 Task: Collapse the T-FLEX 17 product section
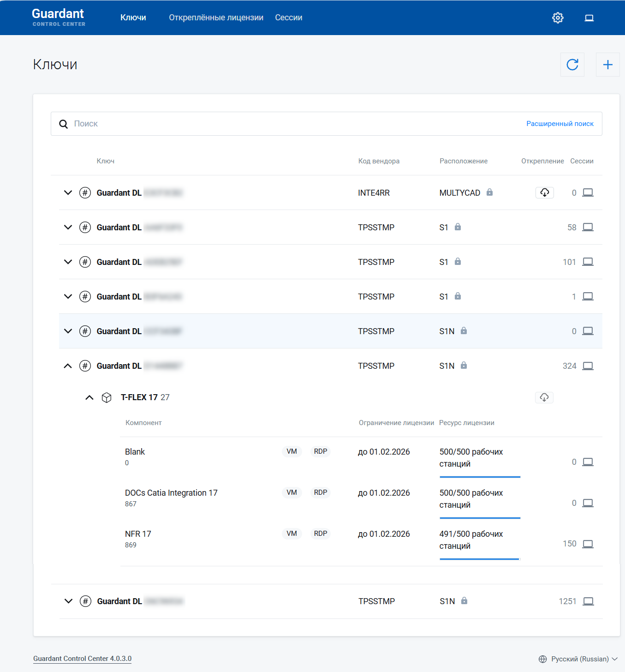tap(89, 397)
